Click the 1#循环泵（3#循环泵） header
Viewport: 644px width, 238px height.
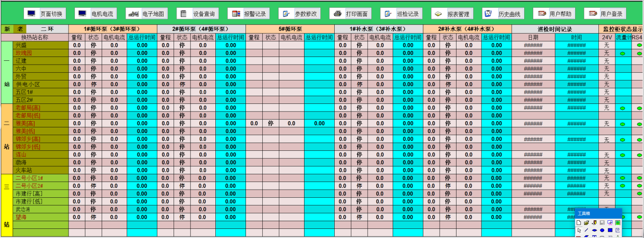click(x=113, y=29)
